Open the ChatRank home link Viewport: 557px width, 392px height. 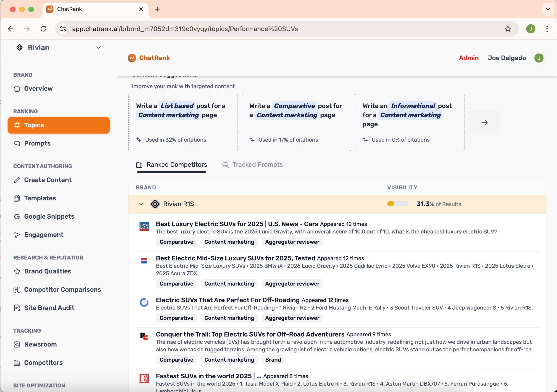(155, 58)
